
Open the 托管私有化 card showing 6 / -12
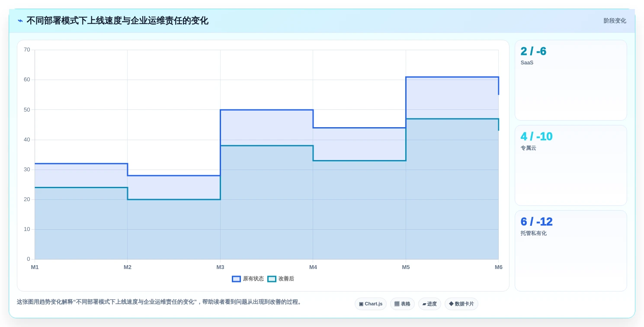pyautogui.click(x=570, y=251)
